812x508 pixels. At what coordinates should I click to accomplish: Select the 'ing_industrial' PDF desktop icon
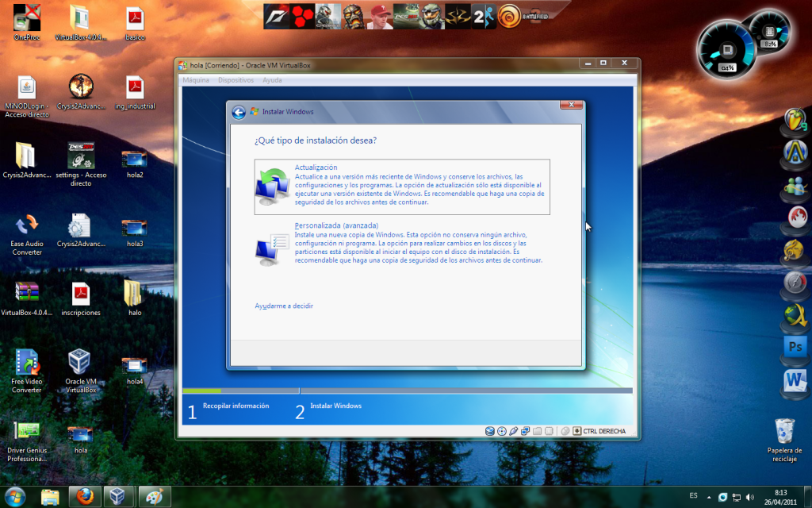(135, 92)
